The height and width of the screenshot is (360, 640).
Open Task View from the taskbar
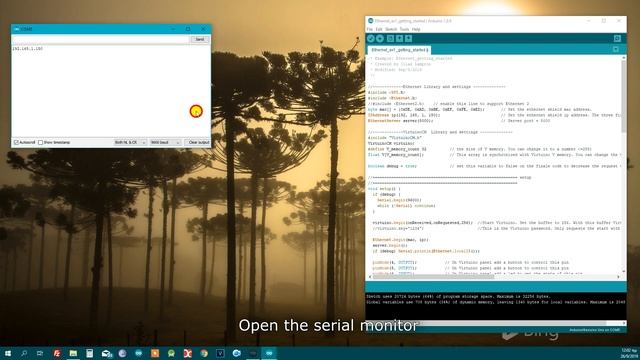(x=40, y=353)
